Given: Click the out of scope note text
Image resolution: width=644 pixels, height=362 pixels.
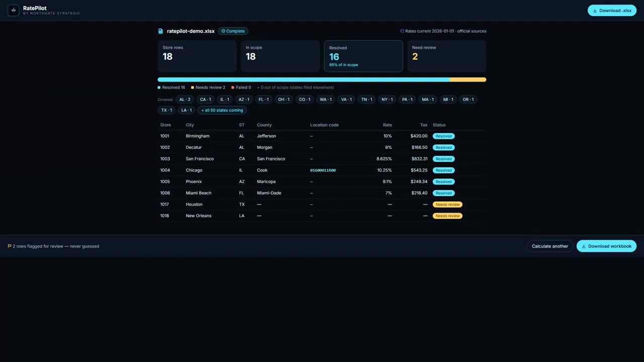Looking at the screenshot, I should (295, 87).
